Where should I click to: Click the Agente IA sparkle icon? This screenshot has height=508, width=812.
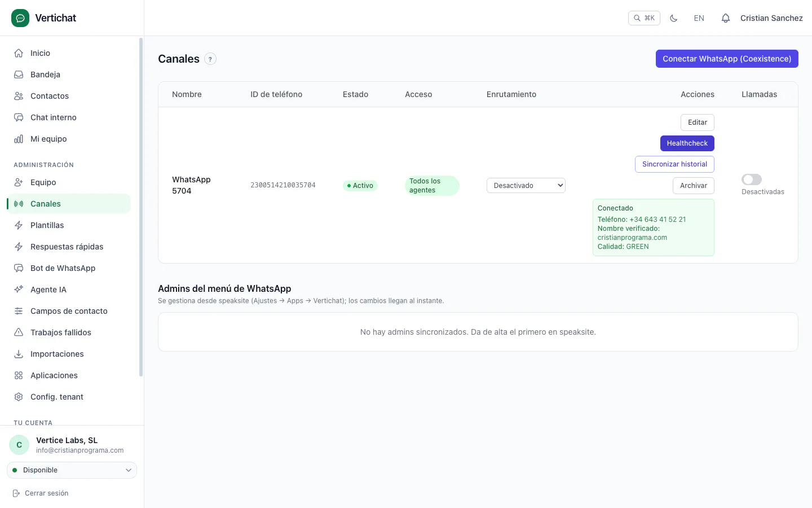coord(19,290)
